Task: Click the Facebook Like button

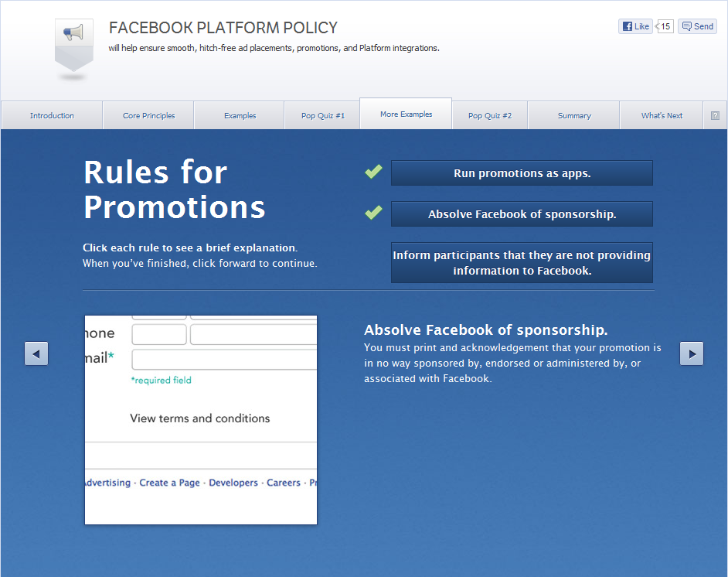Action: (635, 26)
